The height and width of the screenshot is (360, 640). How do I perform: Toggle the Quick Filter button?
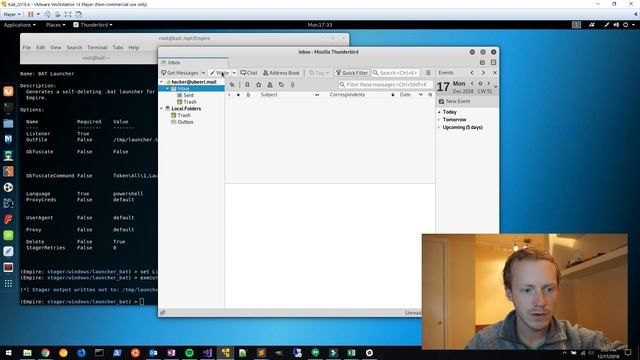352,73
